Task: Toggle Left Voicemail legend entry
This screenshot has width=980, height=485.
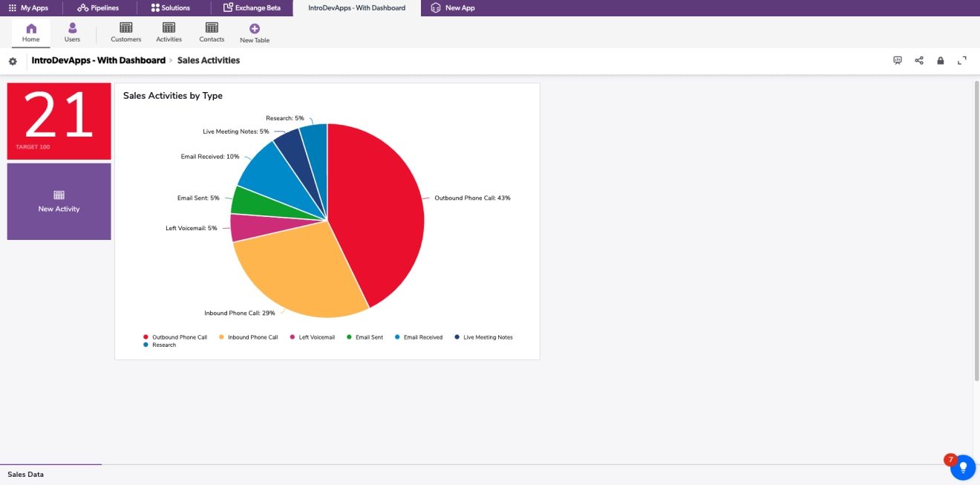Action: (316, 337)
